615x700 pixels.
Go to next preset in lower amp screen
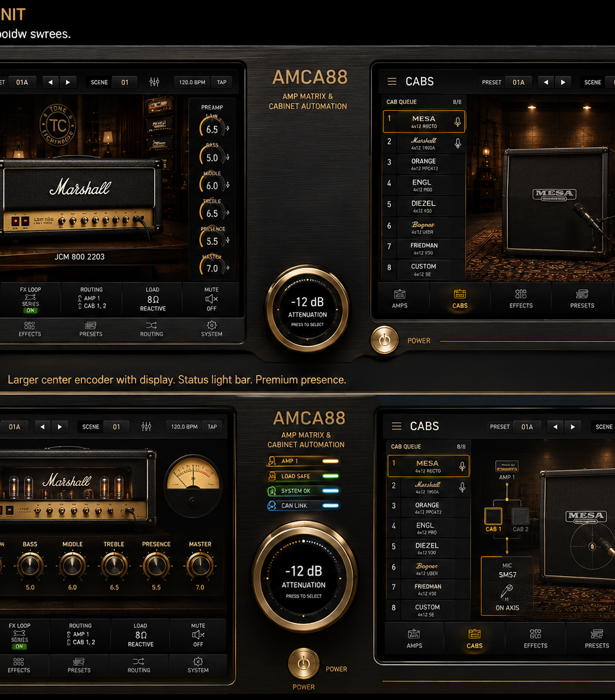point(60,427)
